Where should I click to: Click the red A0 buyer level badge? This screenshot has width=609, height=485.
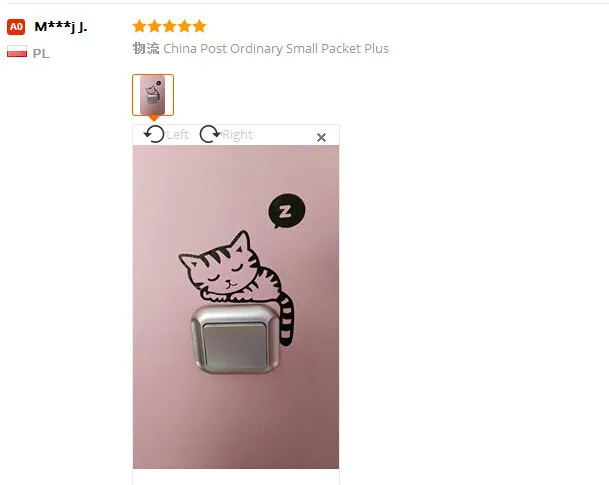16,27
